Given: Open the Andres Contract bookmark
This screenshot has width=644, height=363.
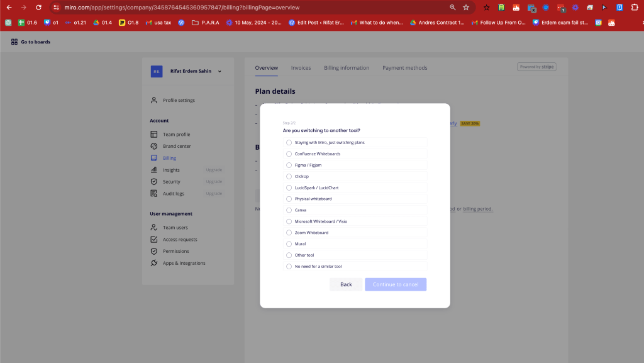Looking at the screenshot, I should click(x=437, y=23).
